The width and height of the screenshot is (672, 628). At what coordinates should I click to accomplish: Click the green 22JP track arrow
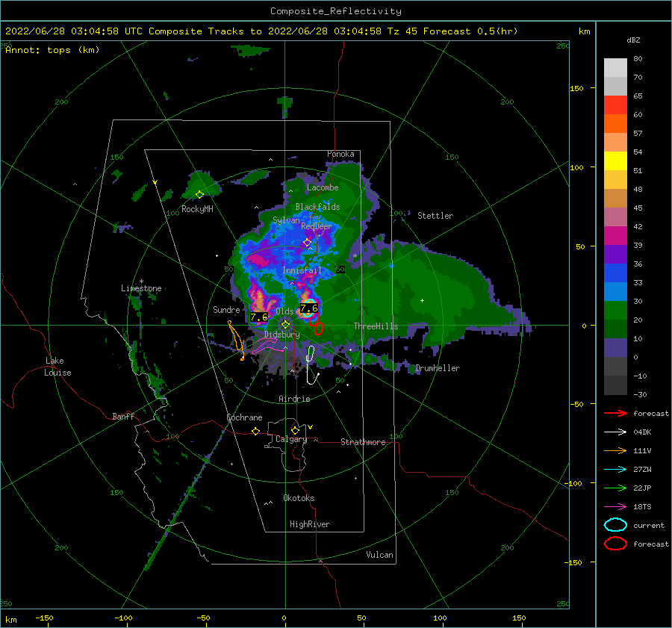tap(615, 488)
